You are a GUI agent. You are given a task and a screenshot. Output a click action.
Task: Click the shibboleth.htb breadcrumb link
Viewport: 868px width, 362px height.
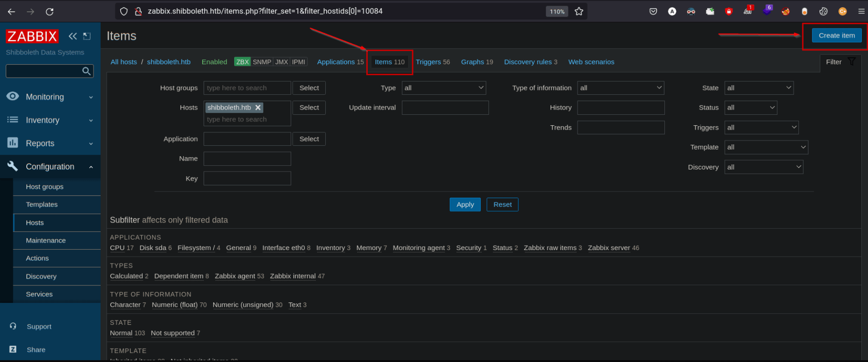point(169,62)
